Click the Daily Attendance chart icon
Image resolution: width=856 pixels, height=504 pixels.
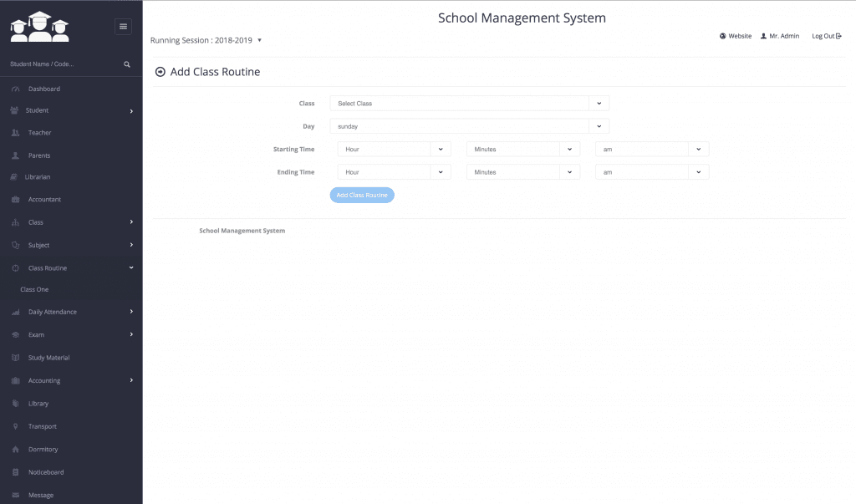(15, 312)
